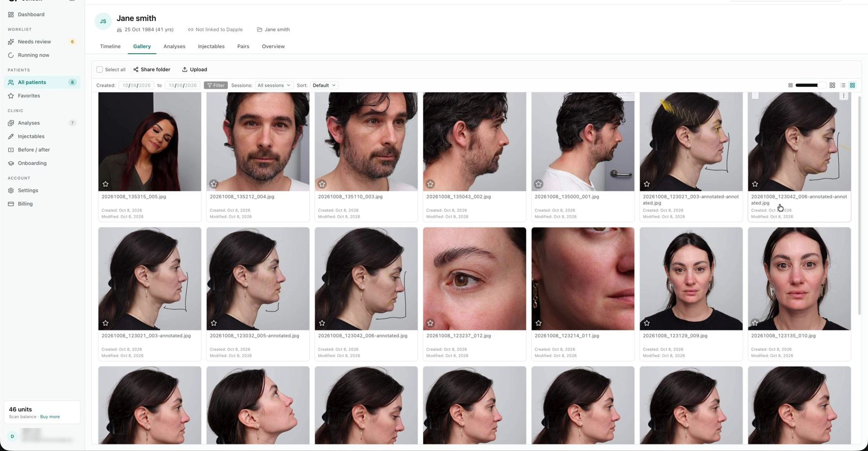Switch to the Overview tab

tap(273, 47)
